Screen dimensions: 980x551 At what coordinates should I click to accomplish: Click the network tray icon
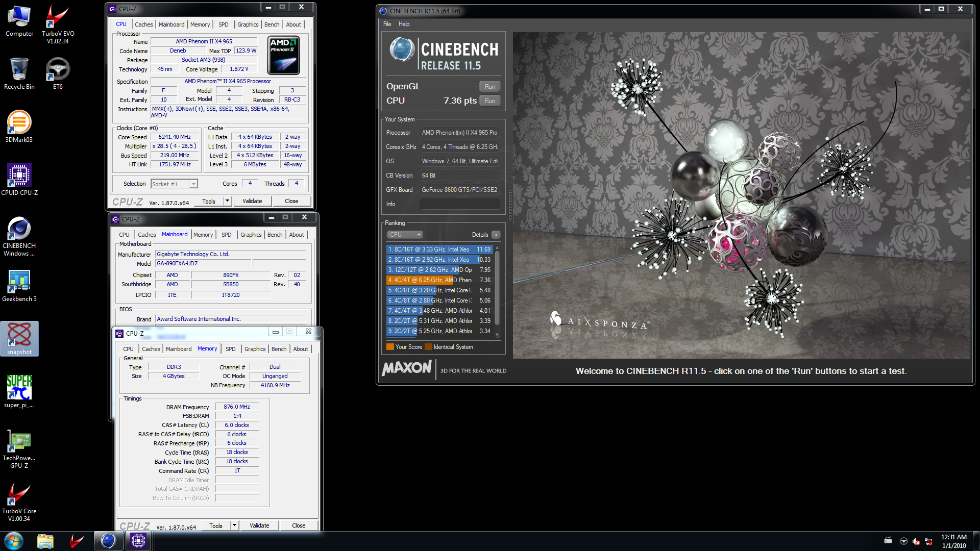pos(928,541)
